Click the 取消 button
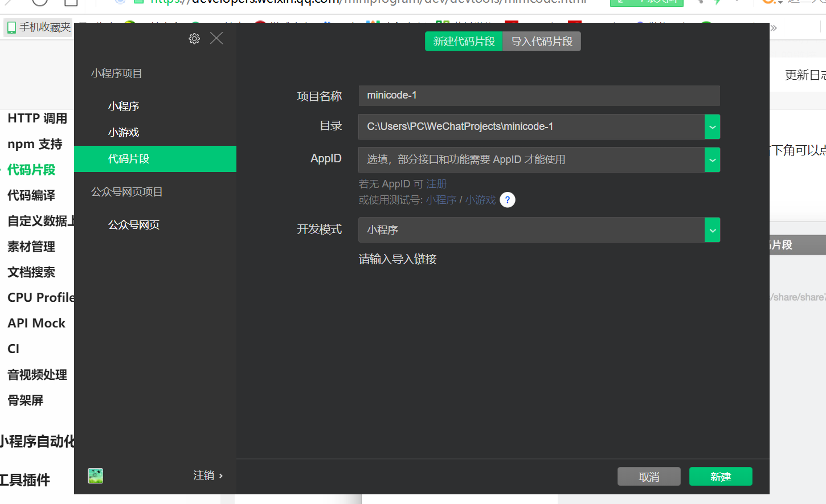This screenshot has width=826, height=504. coord(649,477)
